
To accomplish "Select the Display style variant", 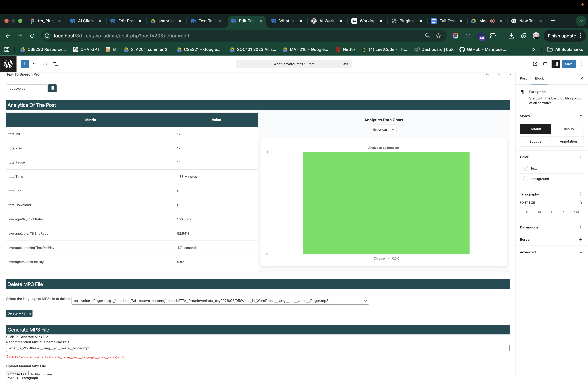I will click(x=568, y=129).
